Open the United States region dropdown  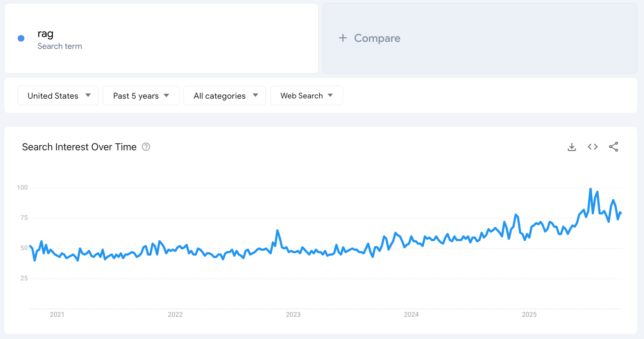[58, 96]
